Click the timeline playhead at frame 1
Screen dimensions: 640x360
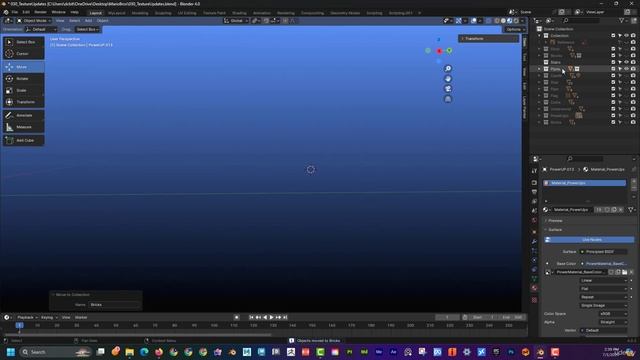tap(19, 325)
